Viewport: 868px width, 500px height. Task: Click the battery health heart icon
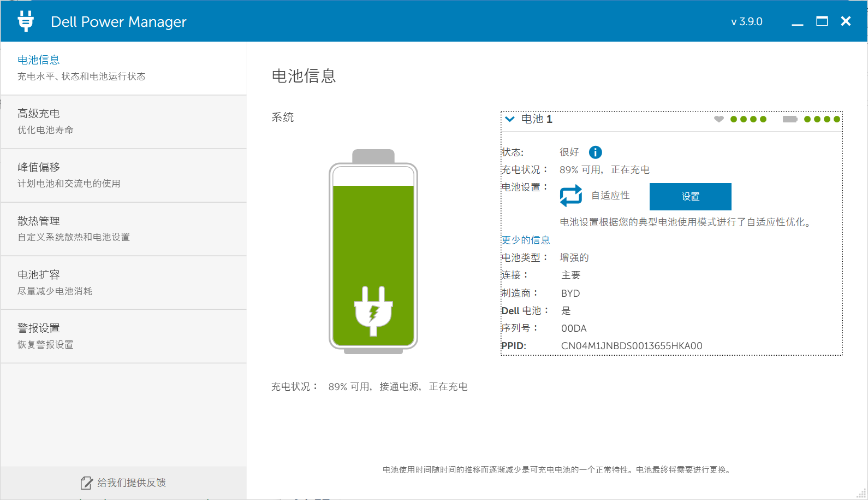coord(719,119)
